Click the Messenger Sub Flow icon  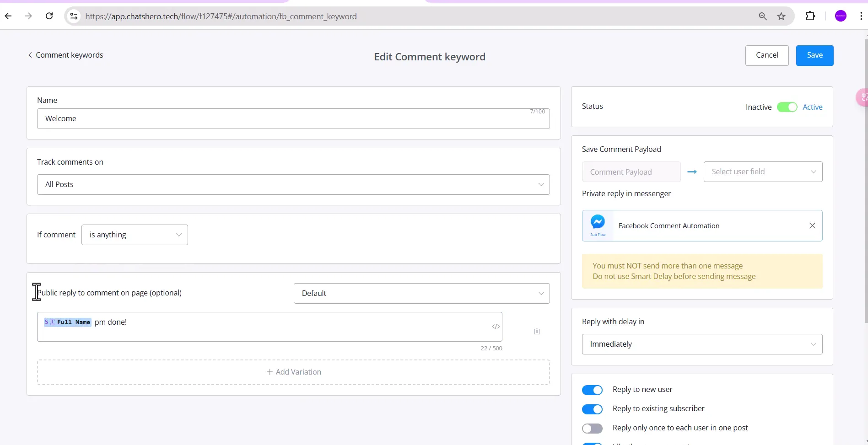(x=598, y=225)
